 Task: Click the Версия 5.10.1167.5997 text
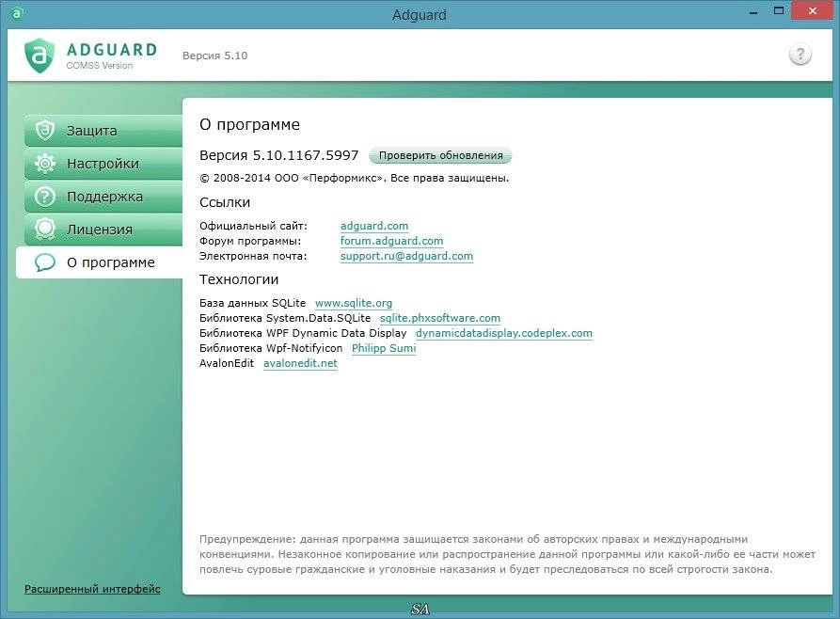pos(278,155)
